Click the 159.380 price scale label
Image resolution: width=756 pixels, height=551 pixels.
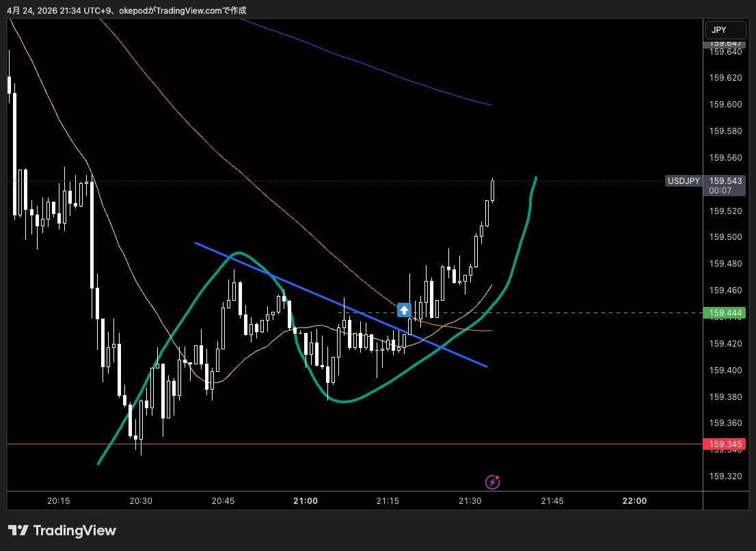pyautogui.click(x=725, y=397)
